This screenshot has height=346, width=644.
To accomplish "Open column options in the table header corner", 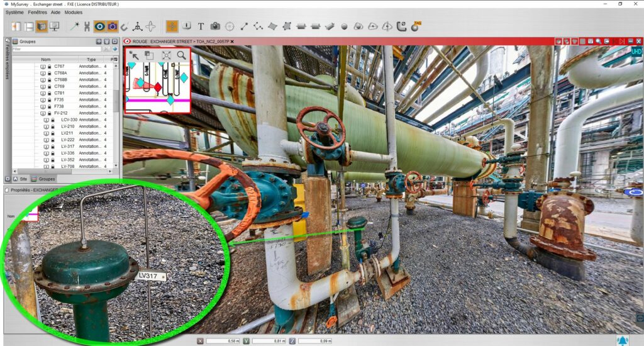I will coord(115,60).
